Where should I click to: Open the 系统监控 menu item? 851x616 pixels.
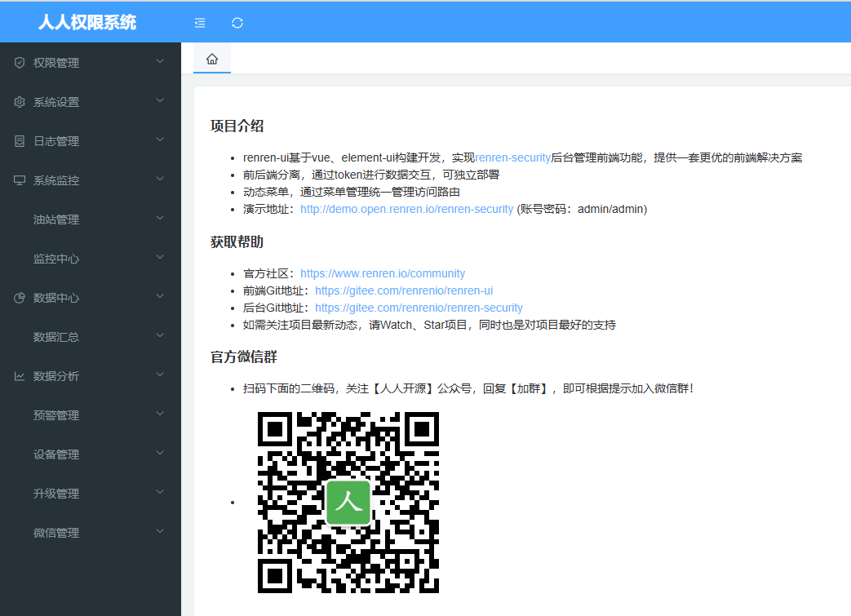point(90,180)
